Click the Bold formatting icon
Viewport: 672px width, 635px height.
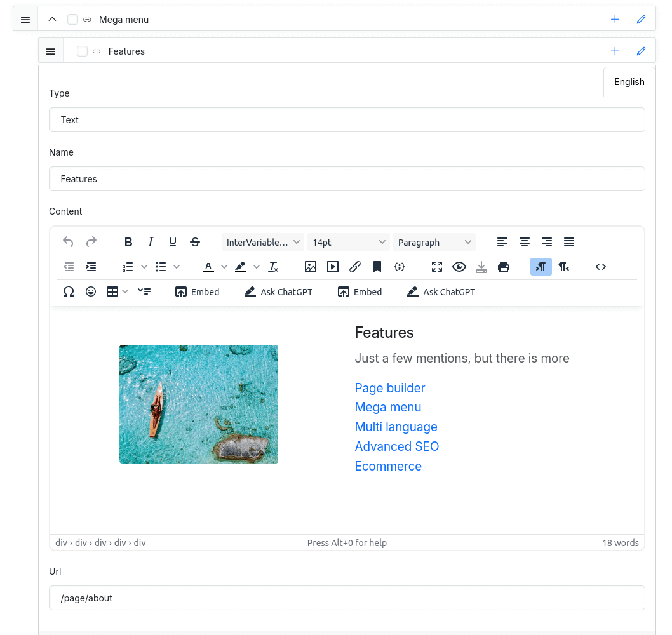[x=128, y=242]
